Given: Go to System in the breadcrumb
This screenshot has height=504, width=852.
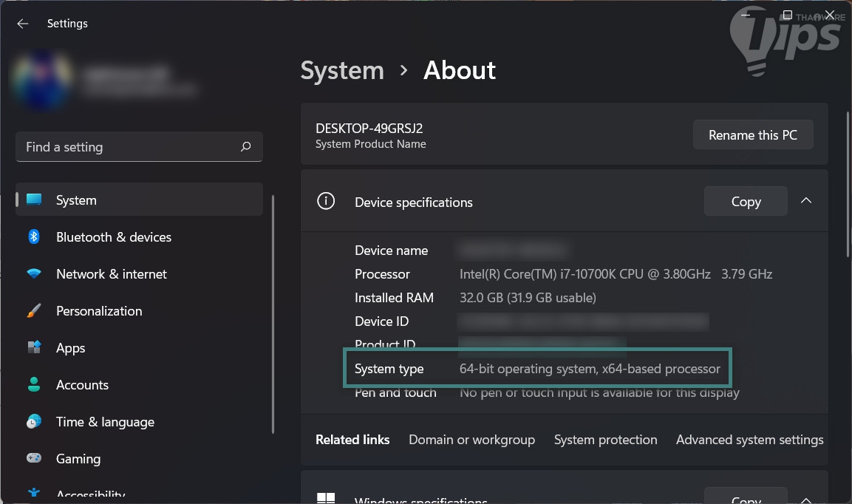Looking at the screenshot, I should [342, 70].
